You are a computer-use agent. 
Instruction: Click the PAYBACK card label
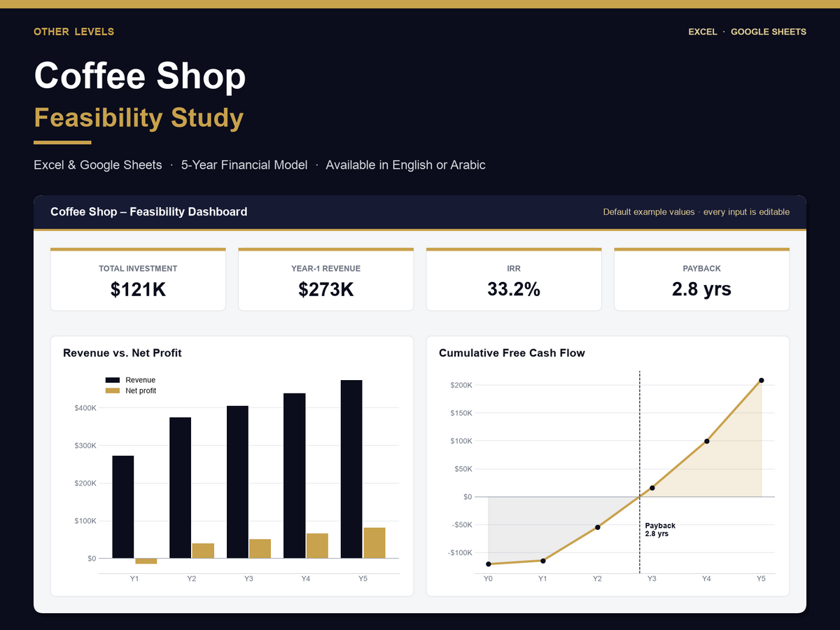click(701, 268)
